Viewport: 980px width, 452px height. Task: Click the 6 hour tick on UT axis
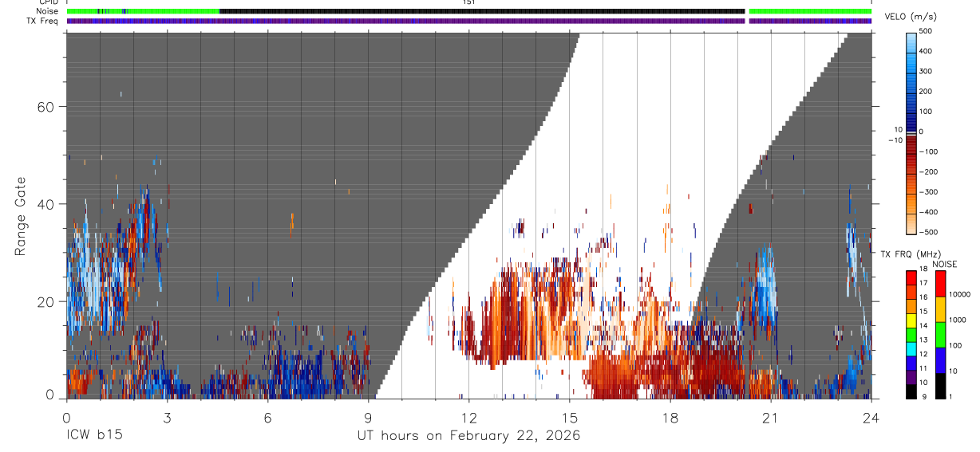(267, 418)
